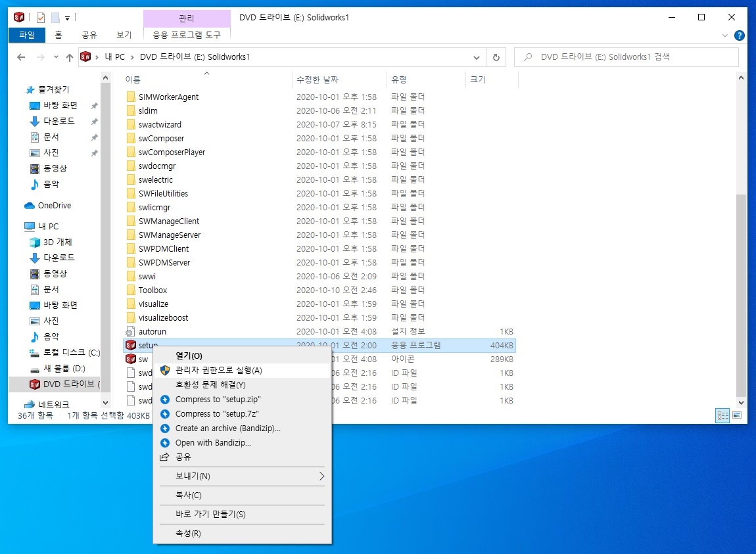
Task: Select the SIMWorkerAgent folder icon
Action: [x=131, y=97]
